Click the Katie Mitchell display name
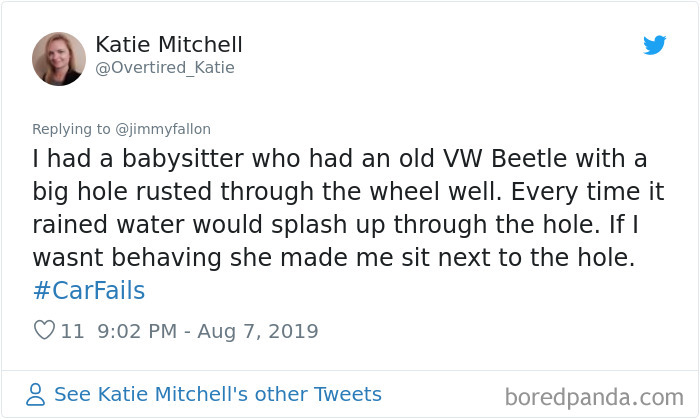The height and width of the screenshot is (419, 700). click(x=169, y=45)
